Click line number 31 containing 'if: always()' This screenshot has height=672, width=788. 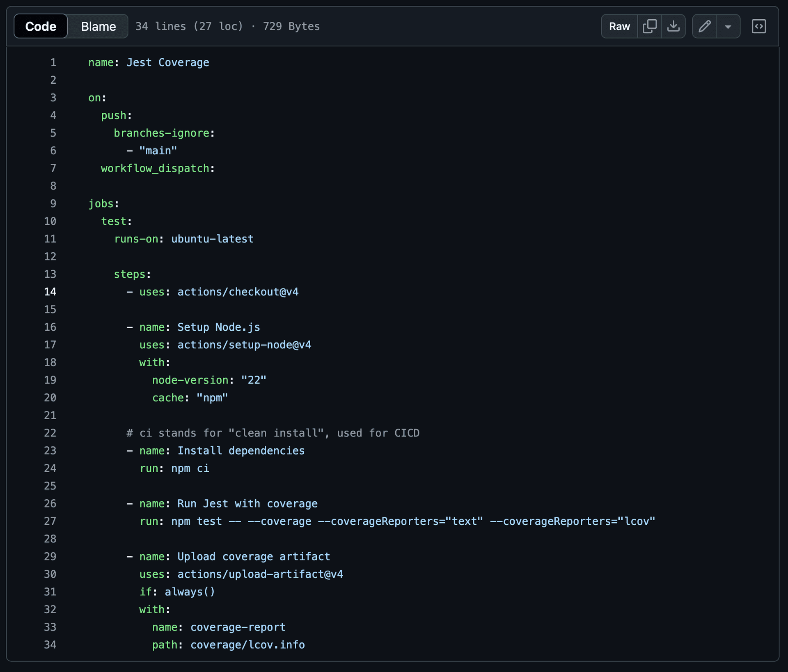50,592
